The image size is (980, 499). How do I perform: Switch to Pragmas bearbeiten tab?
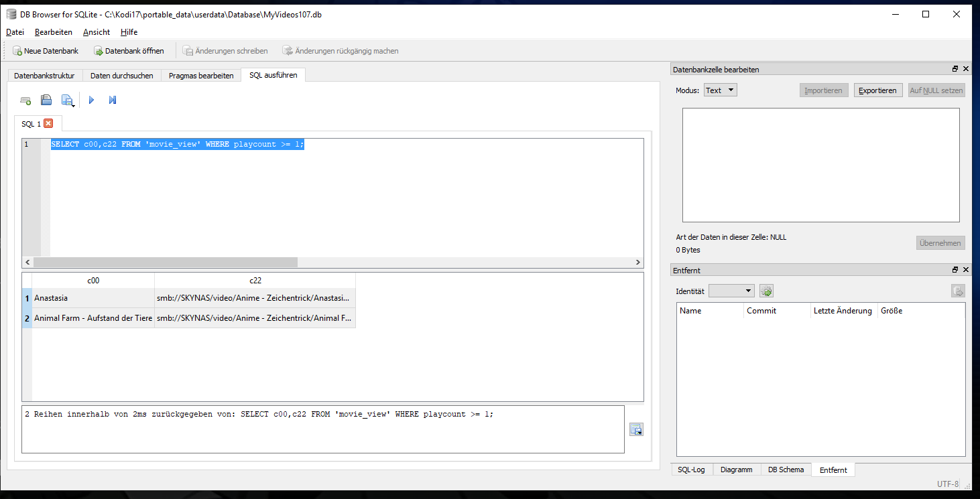point(201,76)
